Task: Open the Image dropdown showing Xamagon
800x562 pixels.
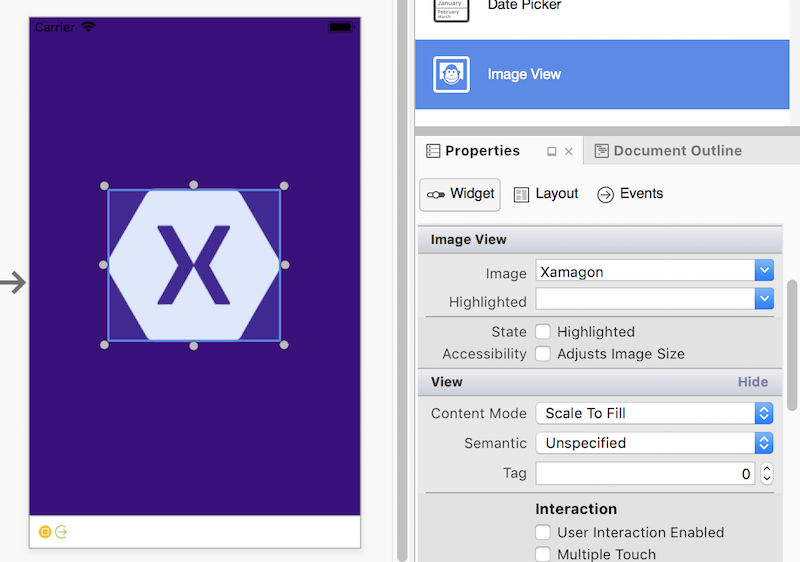Action: (764, 270)
